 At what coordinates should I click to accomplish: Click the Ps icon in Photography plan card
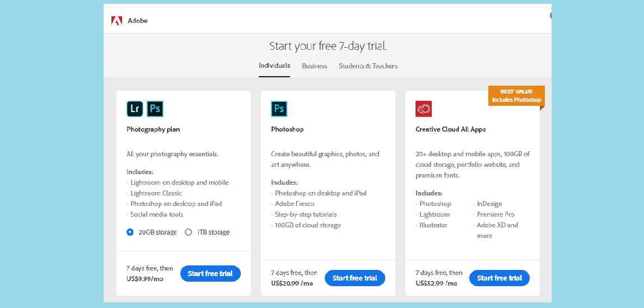coord(155,109)
